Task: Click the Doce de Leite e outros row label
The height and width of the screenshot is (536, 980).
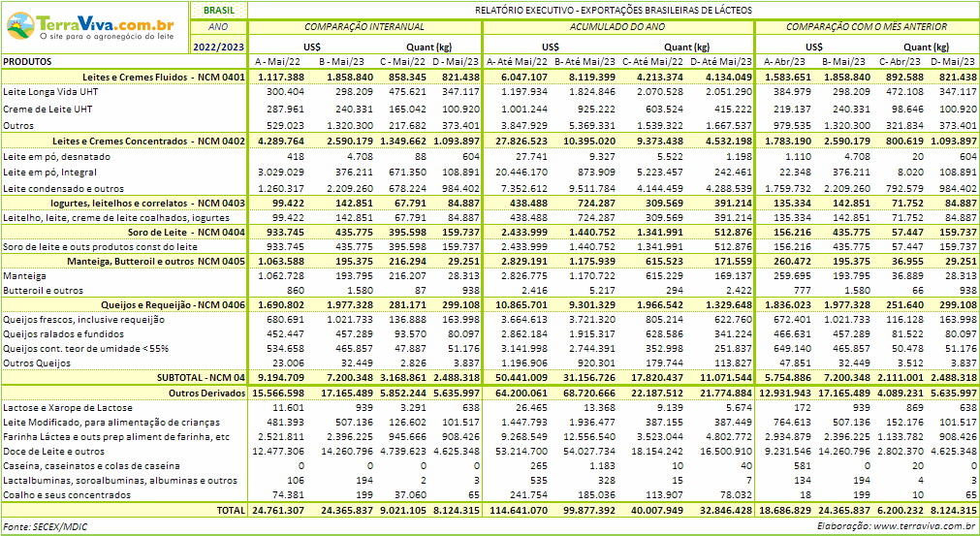Action: (x=54, y=451)
